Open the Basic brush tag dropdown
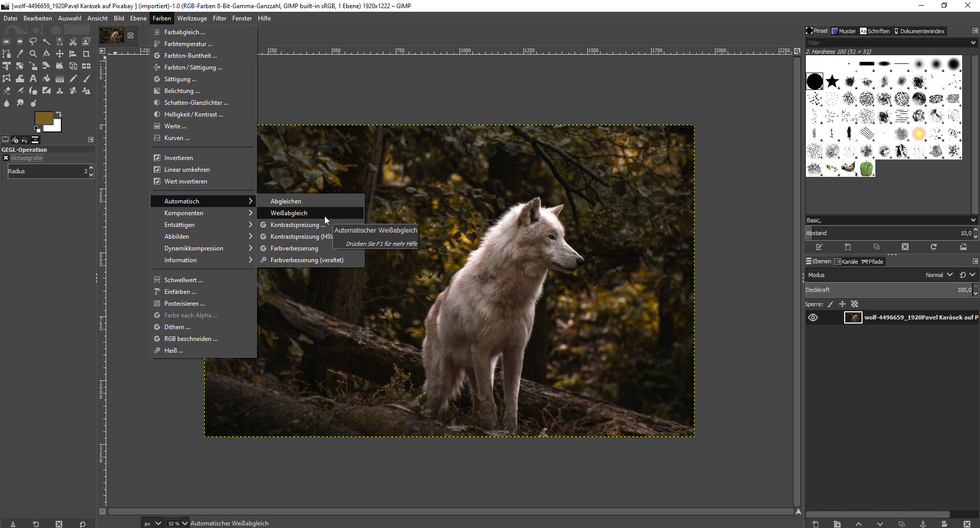This screenshot has width=980, height=528. tap(891, 220)
